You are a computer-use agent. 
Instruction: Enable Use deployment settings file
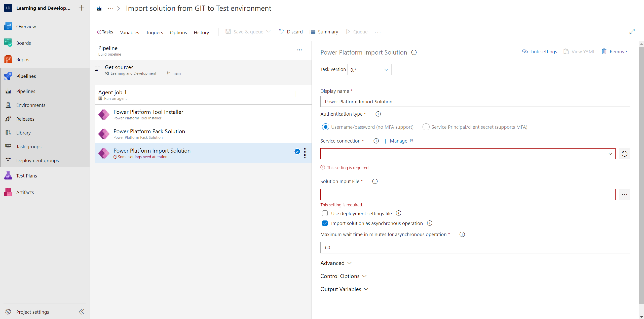click(325, 213)
